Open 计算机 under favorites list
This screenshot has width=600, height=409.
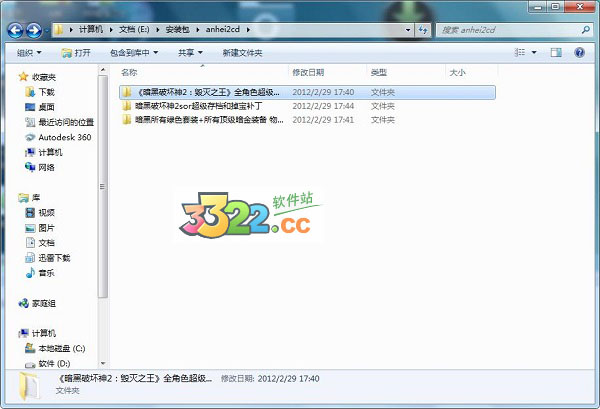point(44,152)
